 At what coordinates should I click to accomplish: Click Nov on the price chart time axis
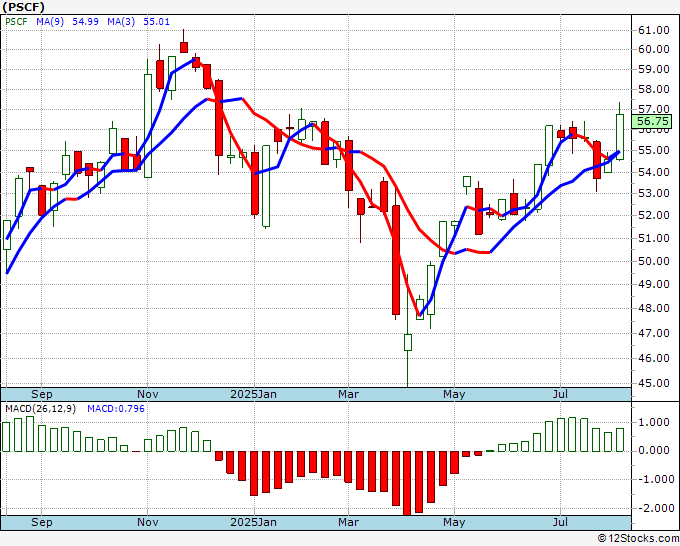pos(147,394)
